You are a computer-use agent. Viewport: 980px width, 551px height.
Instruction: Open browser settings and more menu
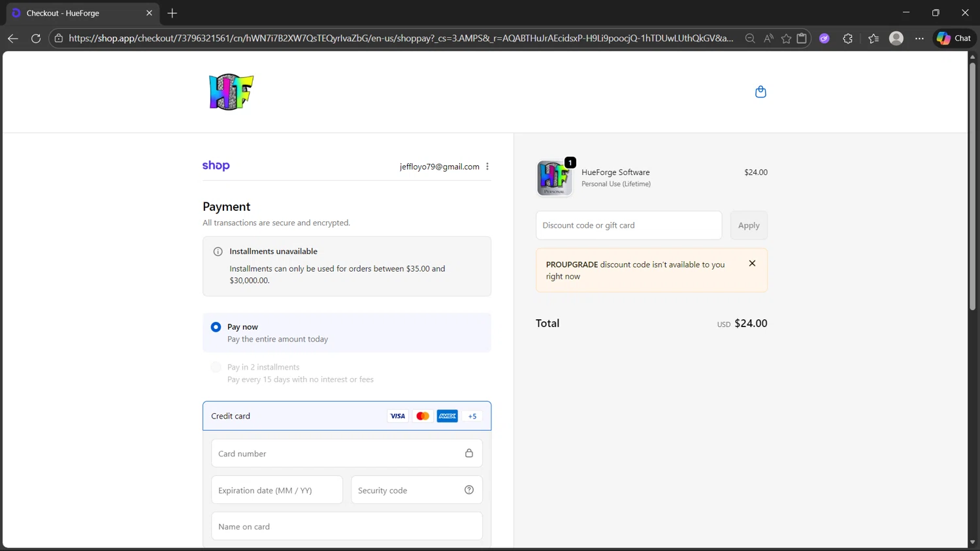[x=919, y=39]
